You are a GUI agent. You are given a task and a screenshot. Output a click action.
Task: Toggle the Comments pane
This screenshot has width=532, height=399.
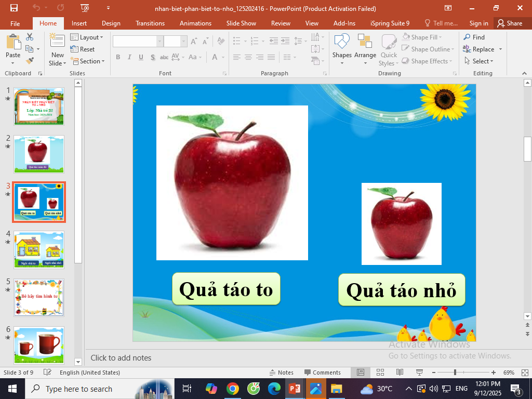coord(322,373)
